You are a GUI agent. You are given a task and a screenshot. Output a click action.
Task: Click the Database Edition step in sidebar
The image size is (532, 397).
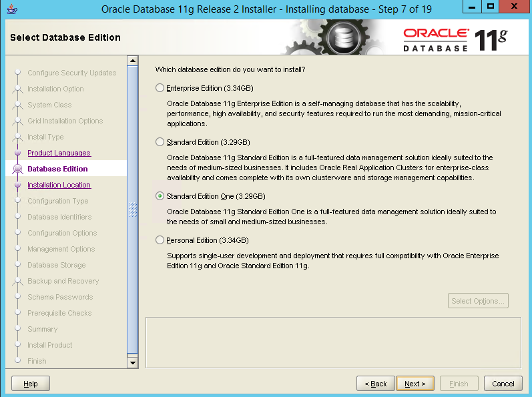[x=57, y=169]
